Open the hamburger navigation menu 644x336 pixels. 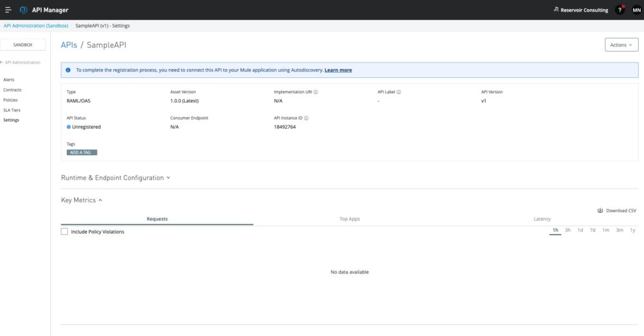click(8, 10)
